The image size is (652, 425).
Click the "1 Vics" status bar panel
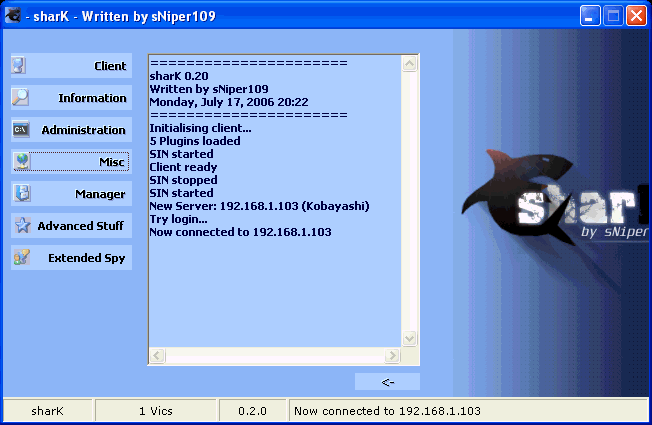[156, 411]
